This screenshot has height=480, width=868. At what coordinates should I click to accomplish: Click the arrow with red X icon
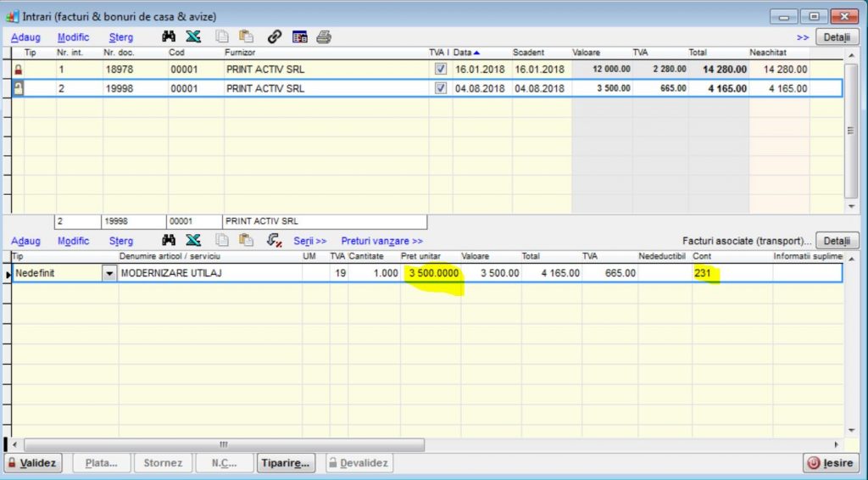point(274,241)
